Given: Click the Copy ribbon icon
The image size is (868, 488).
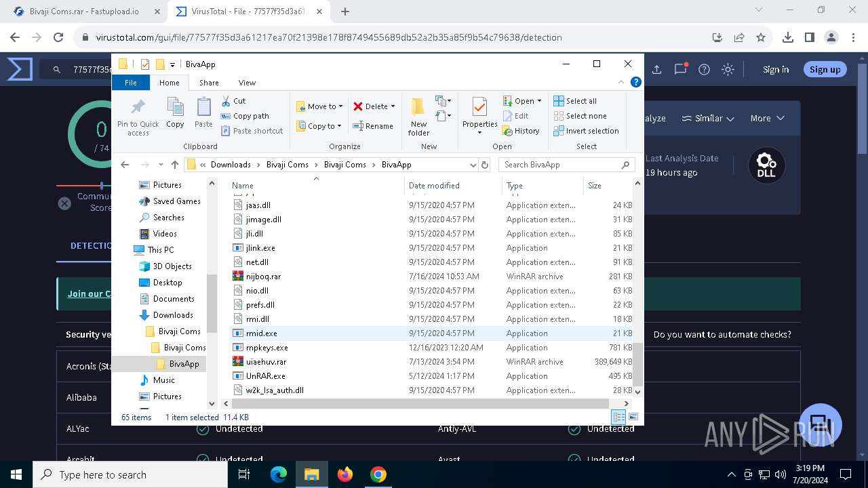Looking at the screenshot, I should click(x=175, y=113).
